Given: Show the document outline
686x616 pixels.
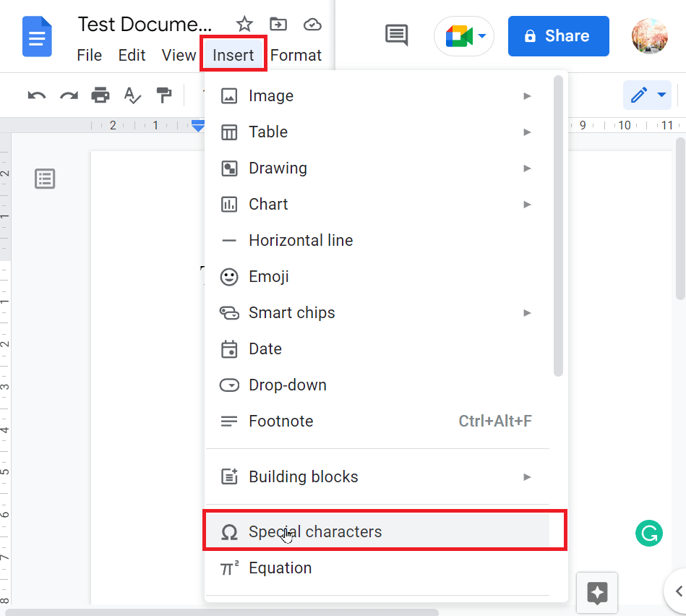Looking at the screenshot, I should point(45,179).
